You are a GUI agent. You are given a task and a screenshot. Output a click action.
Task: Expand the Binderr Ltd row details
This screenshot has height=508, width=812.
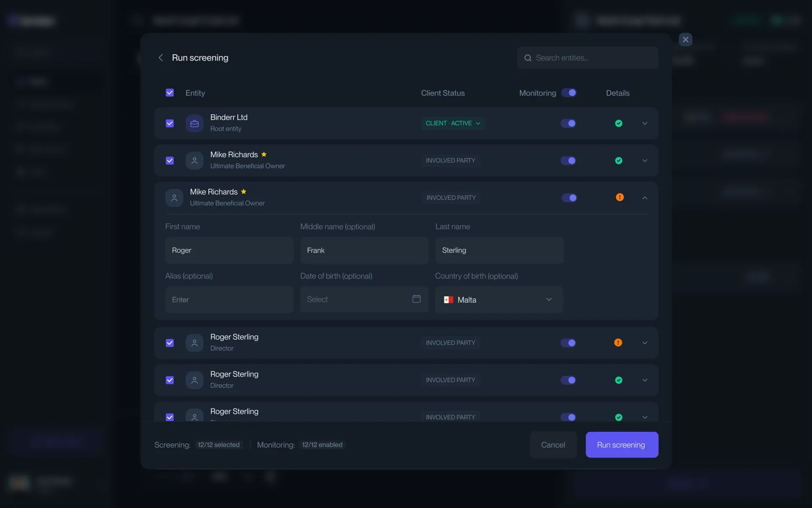click(x=645, y=124)
